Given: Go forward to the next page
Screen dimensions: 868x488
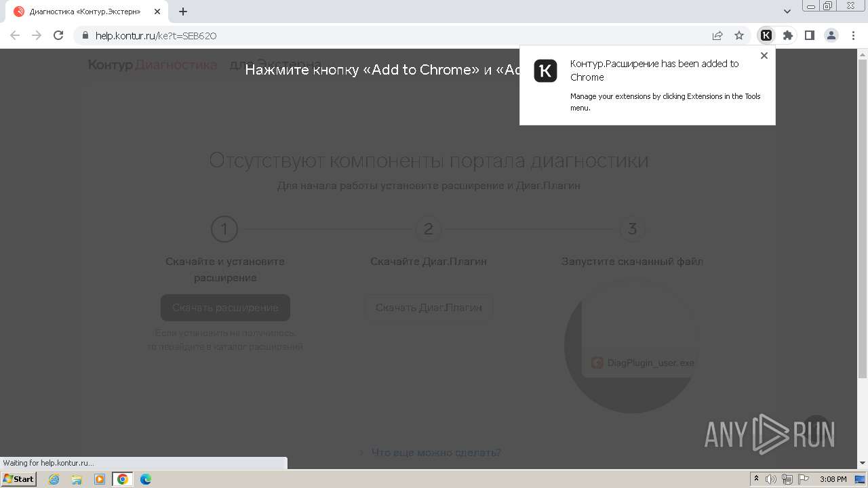Looking at the screenshot, I should pos(37,35).
